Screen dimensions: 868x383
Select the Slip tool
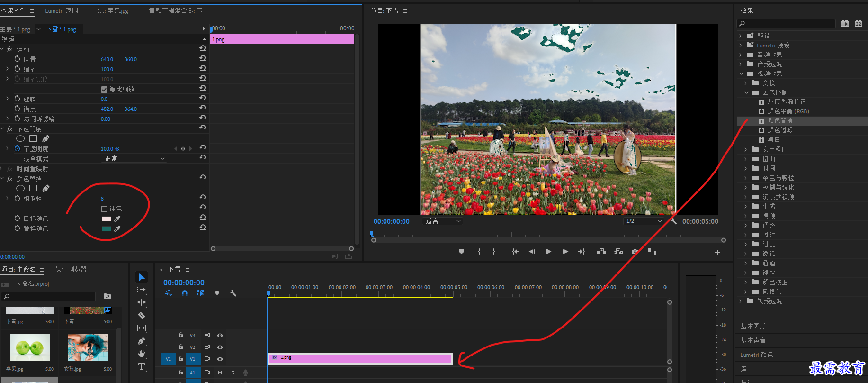tap(141, 328)
